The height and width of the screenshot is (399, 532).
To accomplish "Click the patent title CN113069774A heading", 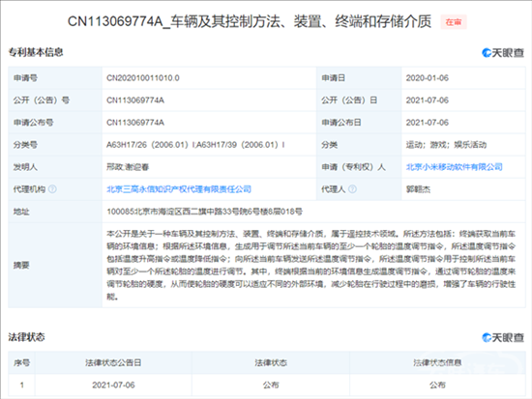I will click(250, 21).
